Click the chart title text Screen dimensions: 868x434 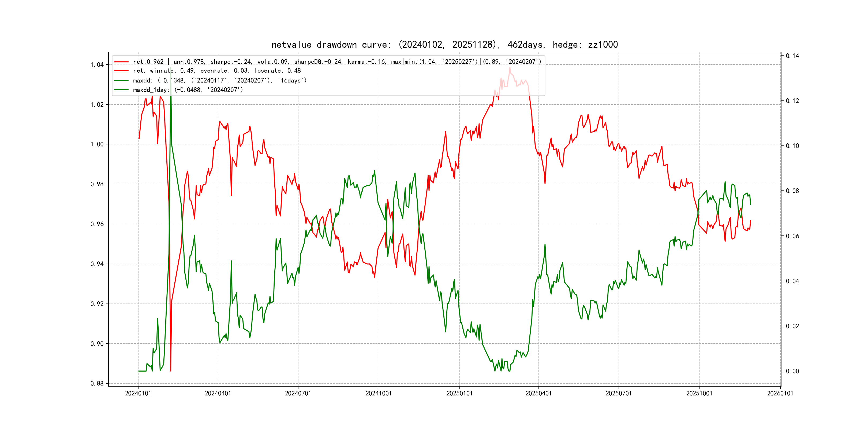444,44
